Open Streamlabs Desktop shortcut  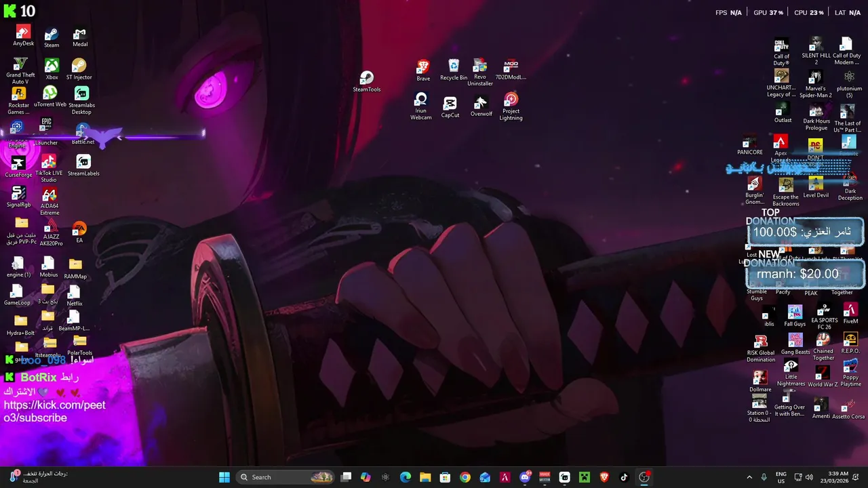81,101
